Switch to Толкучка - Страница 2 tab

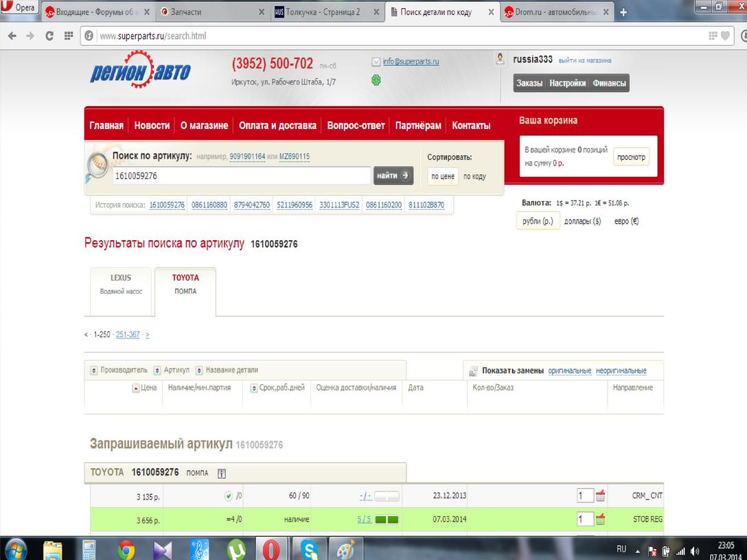[x=327, y=12]
